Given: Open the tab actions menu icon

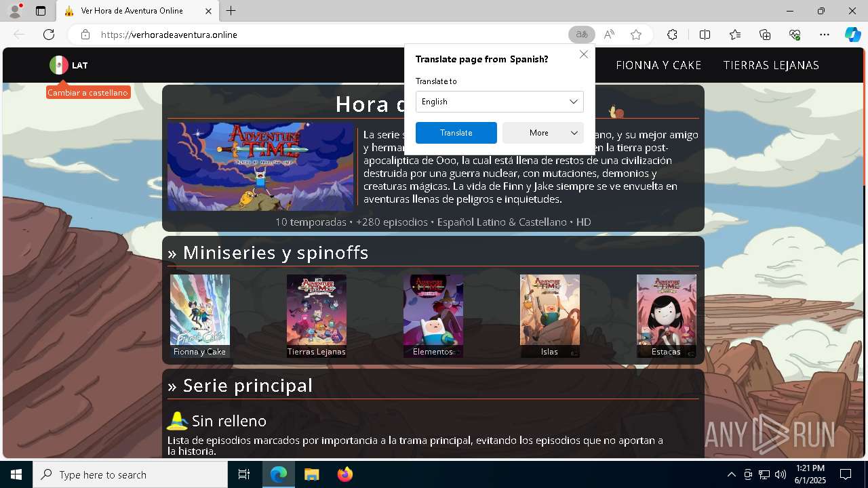Looking at the screenshot, I should [41, 11].
